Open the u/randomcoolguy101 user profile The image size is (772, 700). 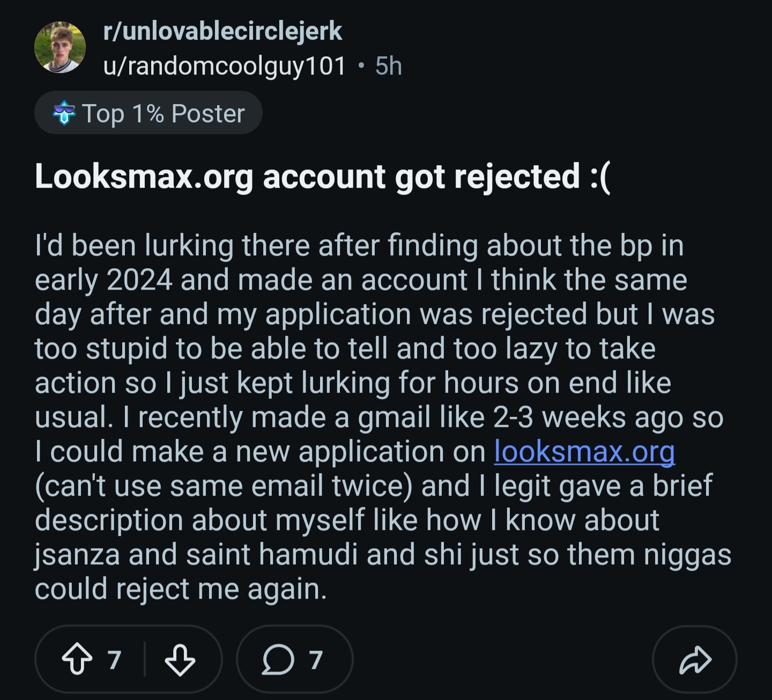[x=225, y=66]
